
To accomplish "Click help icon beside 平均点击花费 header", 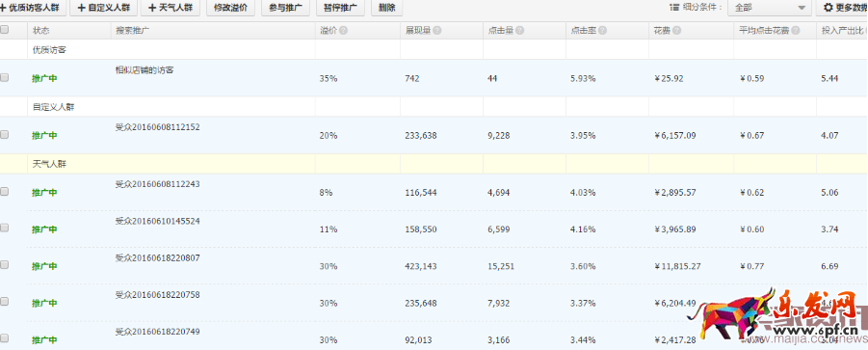I will 796,31.
